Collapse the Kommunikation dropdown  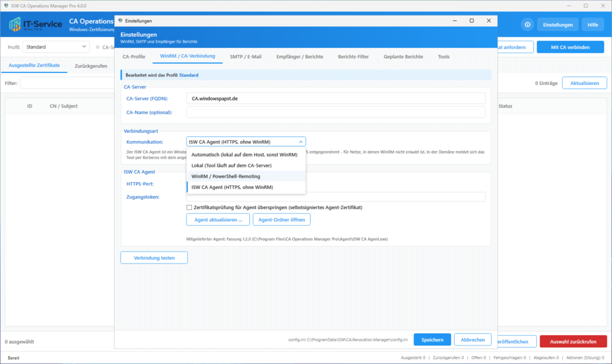(x=301, y=142)
